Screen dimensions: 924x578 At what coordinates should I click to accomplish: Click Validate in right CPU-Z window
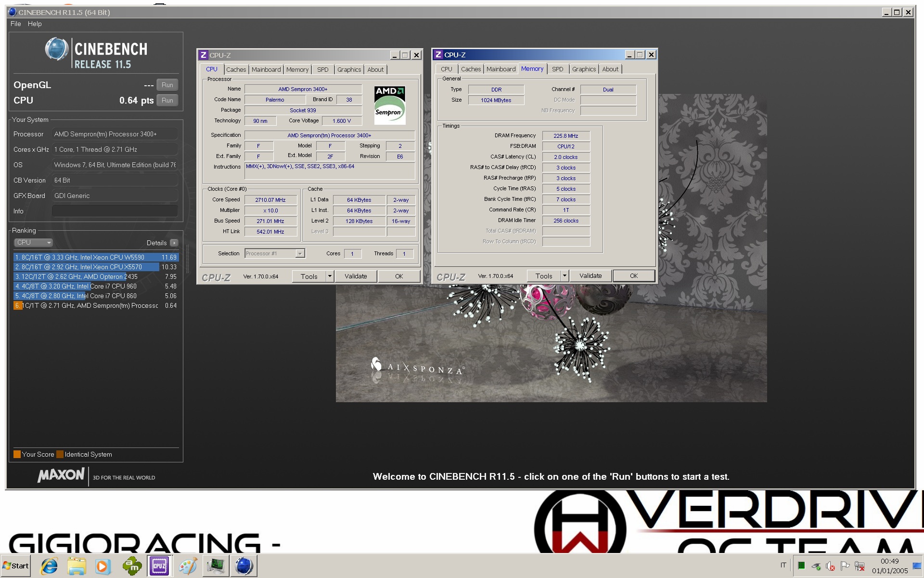coord(590,276)
